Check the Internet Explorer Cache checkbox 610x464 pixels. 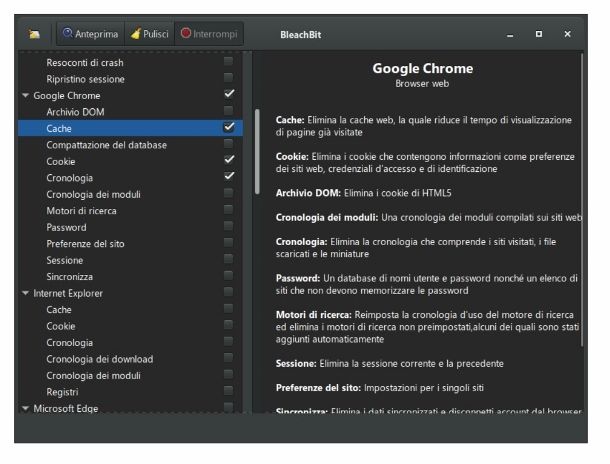coord(229,308)
